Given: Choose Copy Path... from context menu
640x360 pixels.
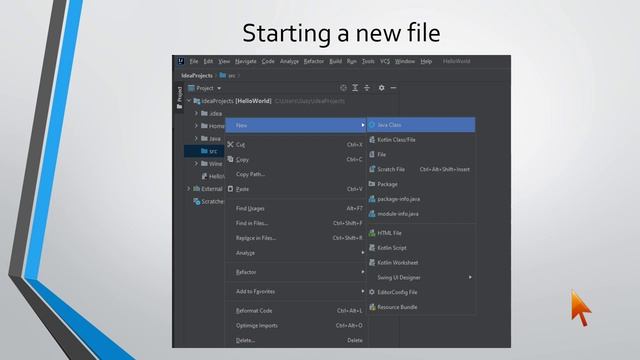Looking at the screenshot, I should click(296, 174).
